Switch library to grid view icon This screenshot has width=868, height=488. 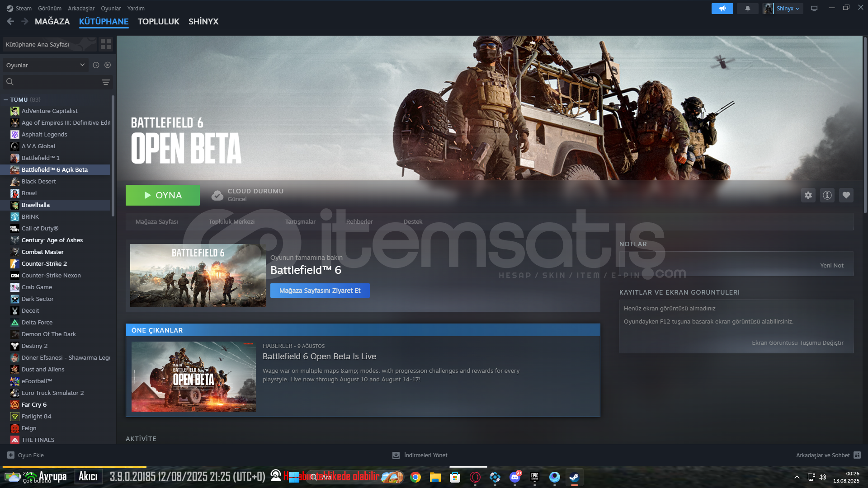106,44
